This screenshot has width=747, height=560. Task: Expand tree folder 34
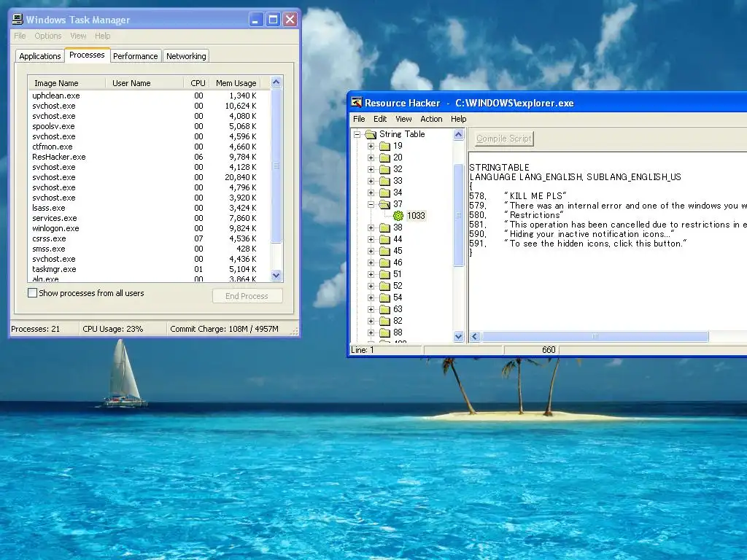coord(371,192)
